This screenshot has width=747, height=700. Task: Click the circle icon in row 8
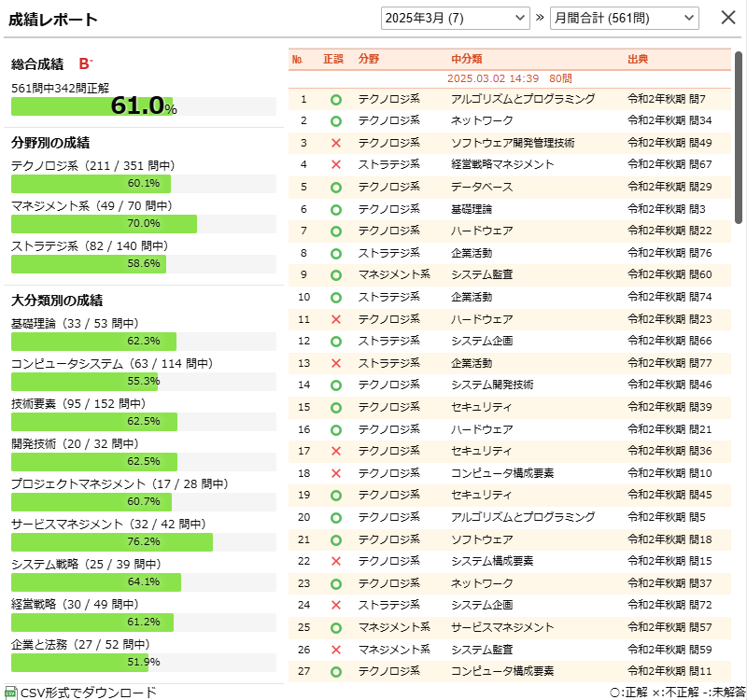pyautogui.click(x=336, y=253)
